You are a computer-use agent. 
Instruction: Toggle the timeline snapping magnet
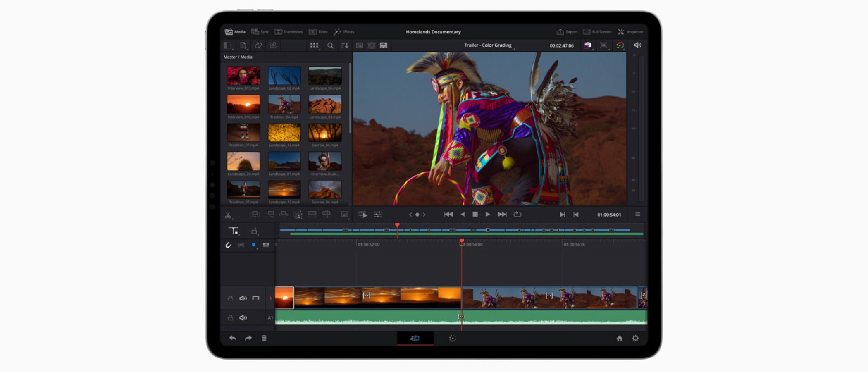tap(228, 245)
